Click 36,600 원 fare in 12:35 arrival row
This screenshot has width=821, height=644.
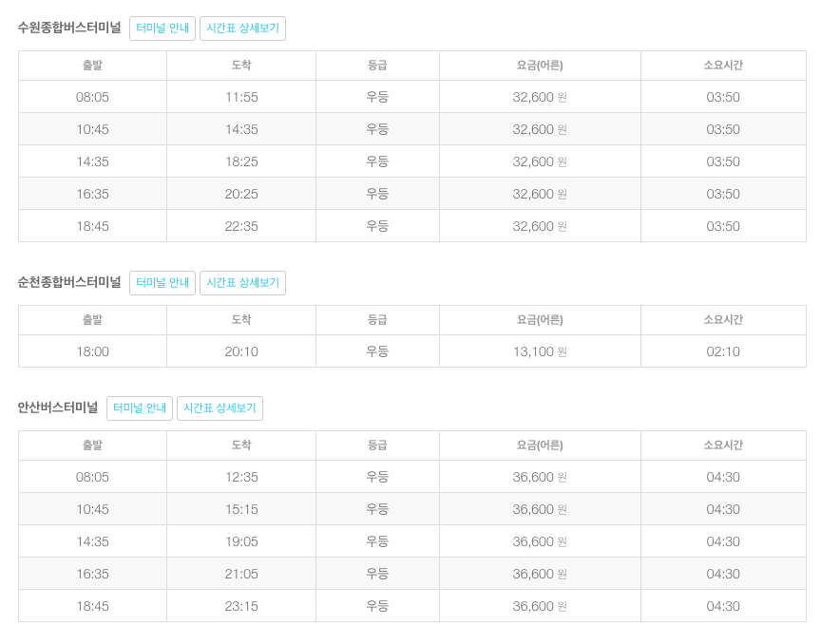pyautogui.click(x=540, y=477)
